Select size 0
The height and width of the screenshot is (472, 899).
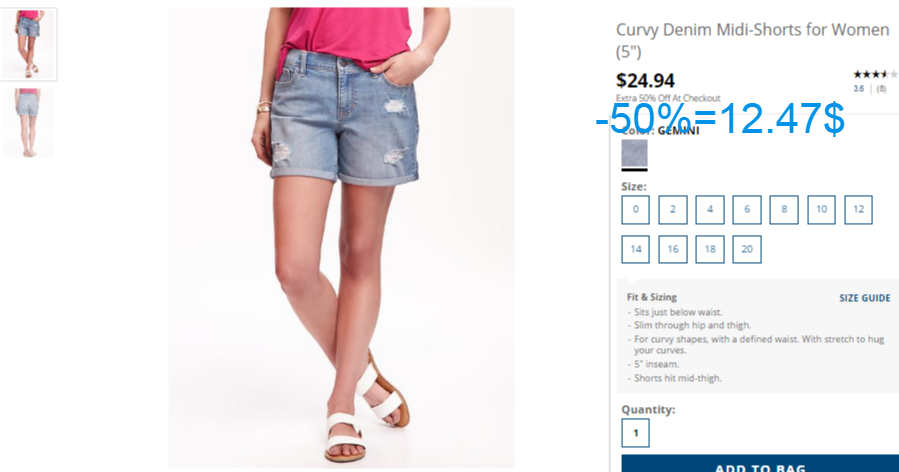tap(635, 210)
